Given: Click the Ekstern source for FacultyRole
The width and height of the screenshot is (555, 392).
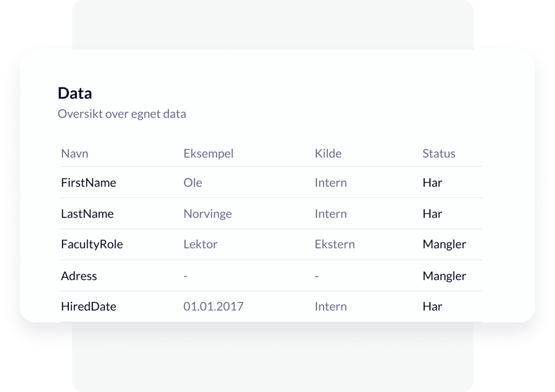Looking at the screenshot, I should 334,244.
